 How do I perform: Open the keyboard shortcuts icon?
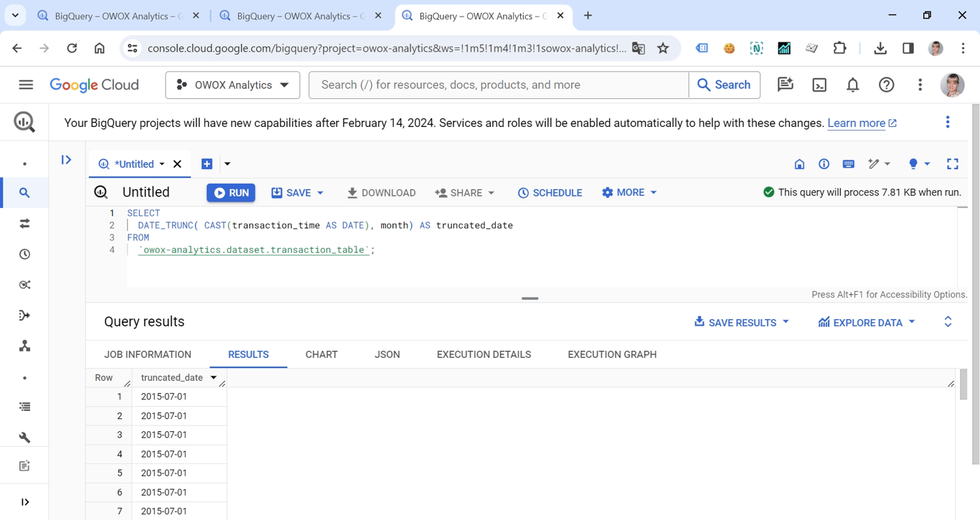tap(849, 164)
